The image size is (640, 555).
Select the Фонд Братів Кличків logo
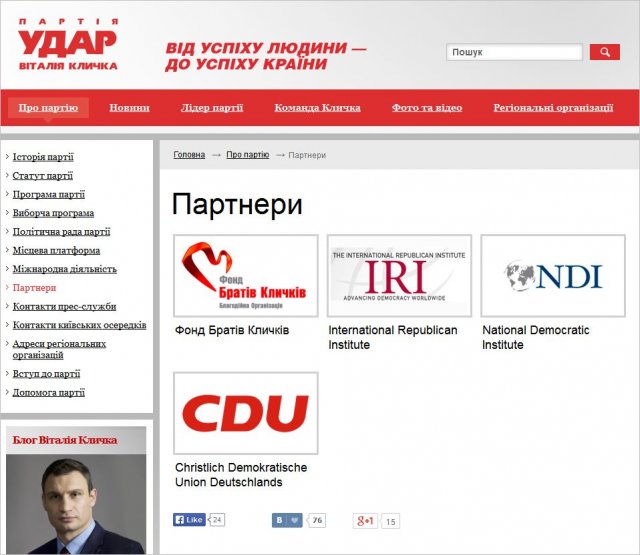[x=245, y=276]
